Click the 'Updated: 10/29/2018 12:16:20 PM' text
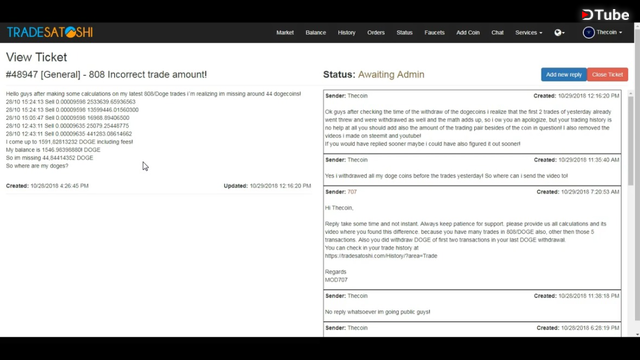 point(267,186)
